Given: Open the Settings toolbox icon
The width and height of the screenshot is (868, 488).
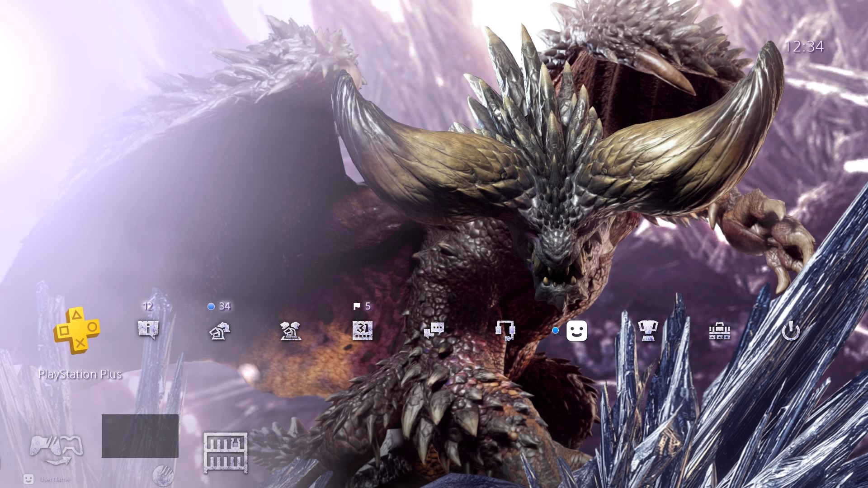Looking at the screenshot, I should tap(720, 332).
